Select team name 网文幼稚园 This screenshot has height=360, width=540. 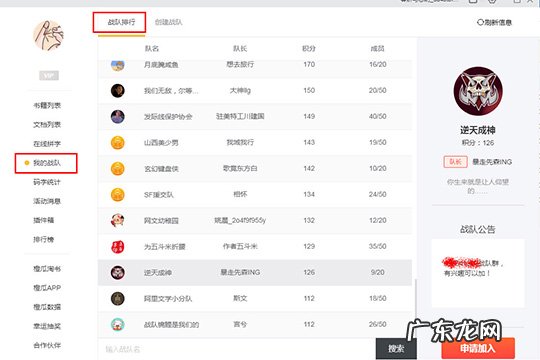(161, 221)
